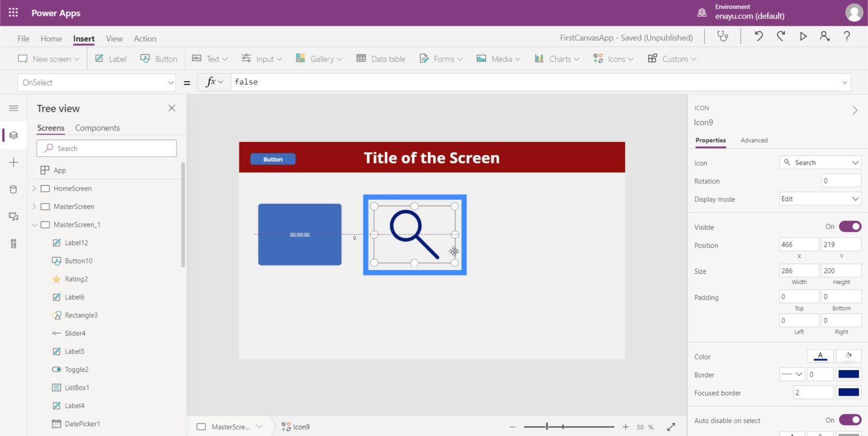Select the blue timer control on canvas
The height and width of the screenshot is (436, 868).
[300, 235]
